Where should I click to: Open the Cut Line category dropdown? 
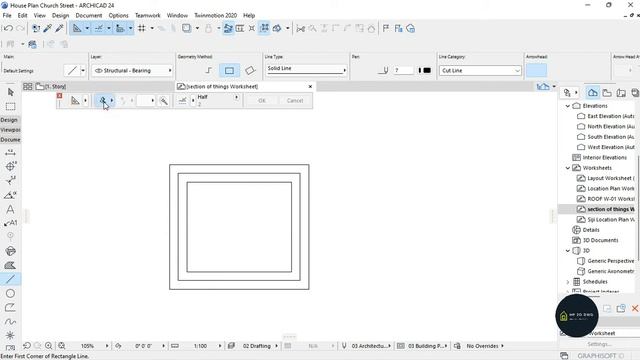480,71
